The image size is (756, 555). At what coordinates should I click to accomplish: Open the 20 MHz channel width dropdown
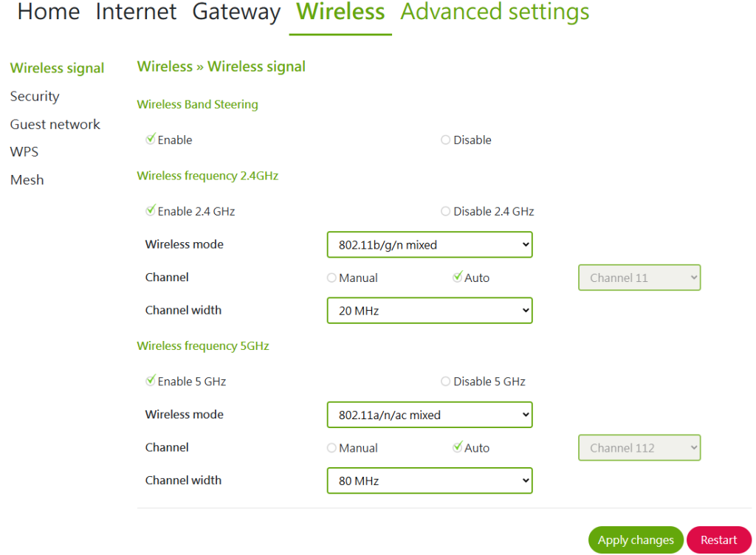(x=429, y=311)
